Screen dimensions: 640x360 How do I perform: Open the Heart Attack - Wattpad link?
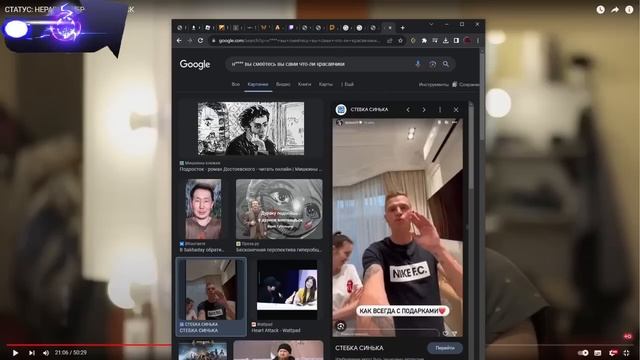(276, 331)
